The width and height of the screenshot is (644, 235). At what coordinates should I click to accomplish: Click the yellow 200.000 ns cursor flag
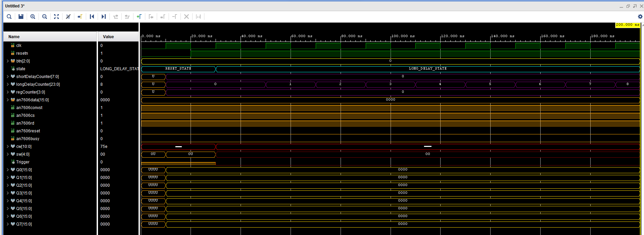pos(627,25)
